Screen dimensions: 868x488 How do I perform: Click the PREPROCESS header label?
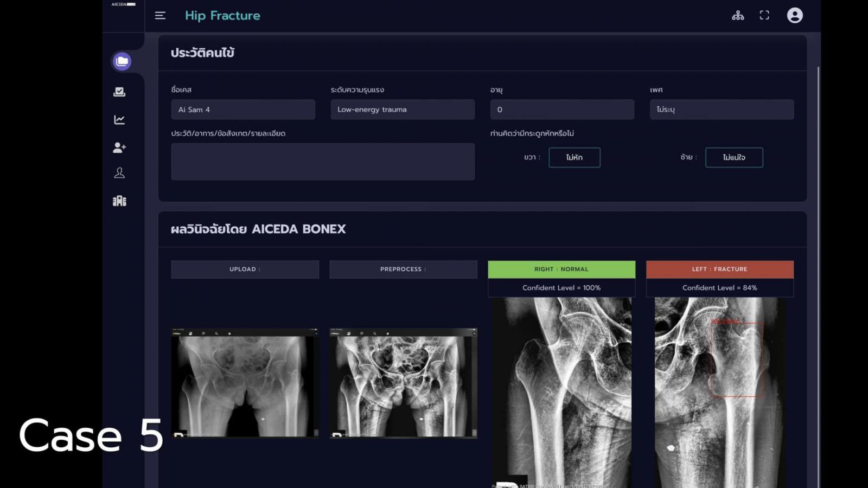point(403,269)
